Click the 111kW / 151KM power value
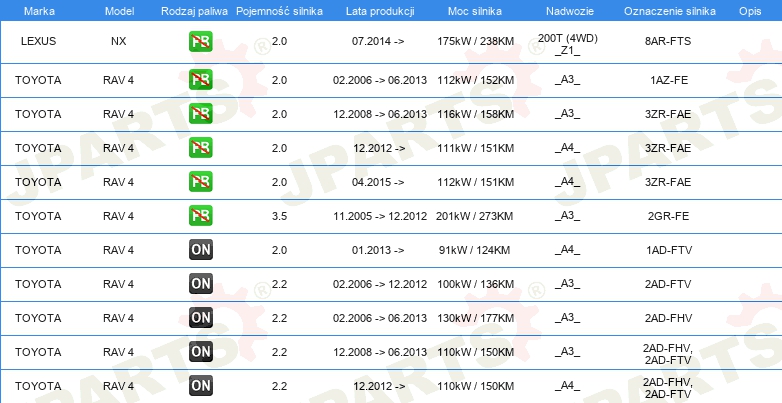Screen dimensions: 782x403 [475, 148]
